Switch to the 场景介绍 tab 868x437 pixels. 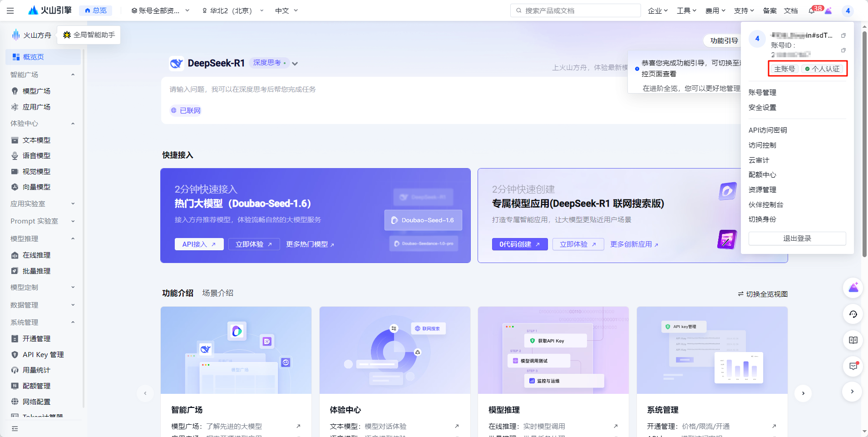[x=217, y=293]
